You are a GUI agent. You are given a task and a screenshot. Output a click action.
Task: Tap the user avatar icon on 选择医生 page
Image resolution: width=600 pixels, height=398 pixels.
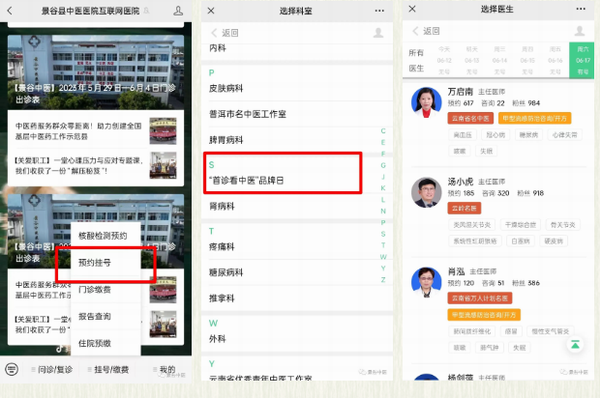tap(580, 31)
